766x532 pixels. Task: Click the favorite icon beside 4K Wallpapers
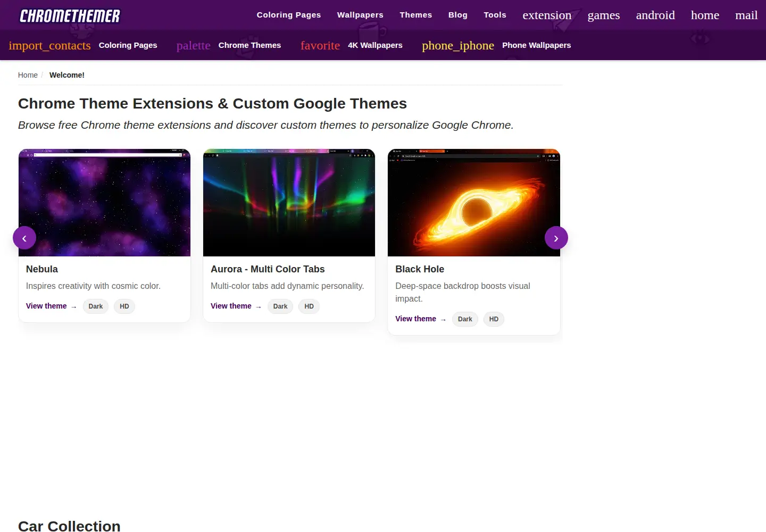(x=320, y=45)
